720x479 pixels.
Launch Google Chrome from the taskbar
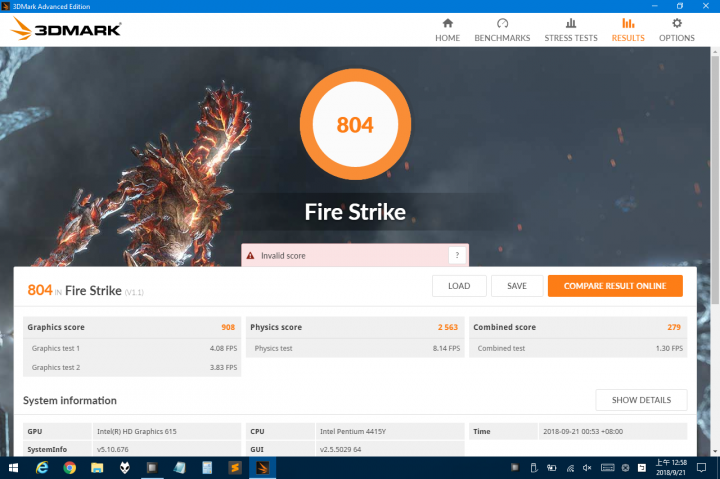[70, 468]
